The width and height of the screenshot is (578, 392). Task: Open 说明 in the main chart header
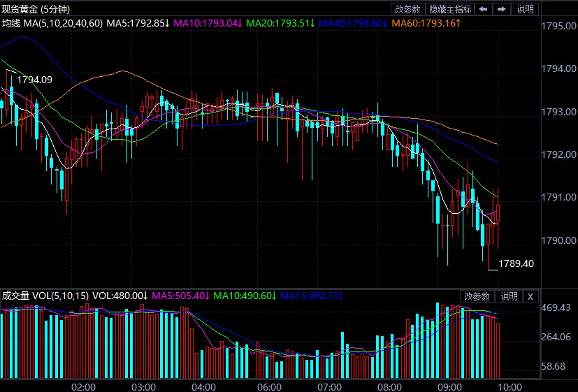tap(525, 9)
